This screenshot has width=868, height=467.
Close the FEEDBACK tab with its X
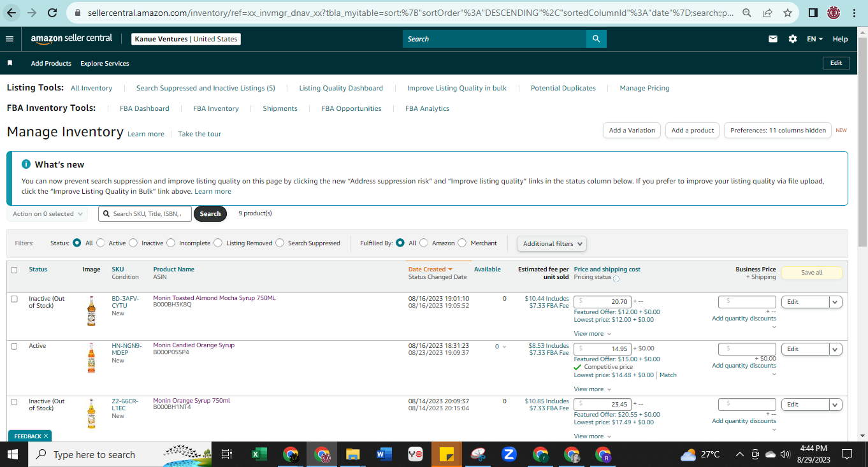(x=46, y=436)
